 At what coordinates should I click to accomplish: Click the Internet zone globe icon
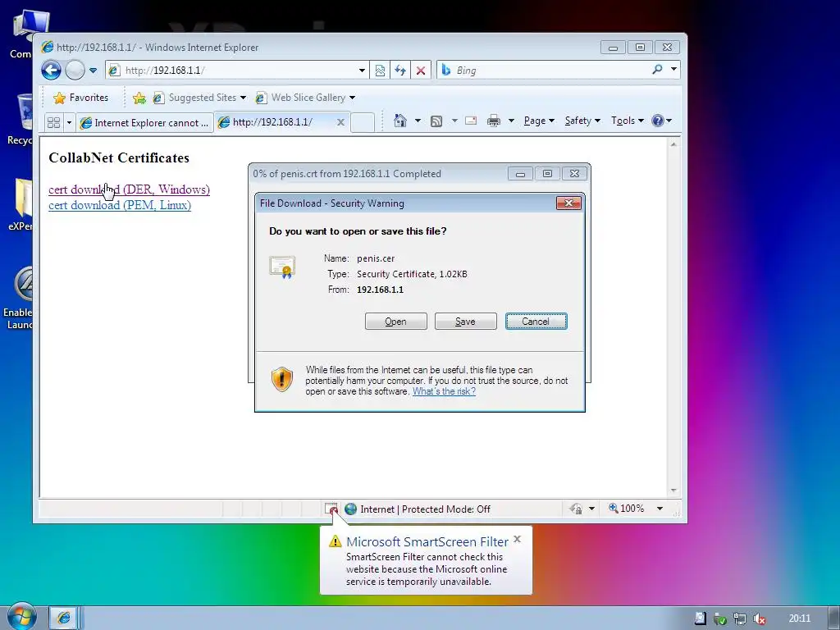(351, 509)
